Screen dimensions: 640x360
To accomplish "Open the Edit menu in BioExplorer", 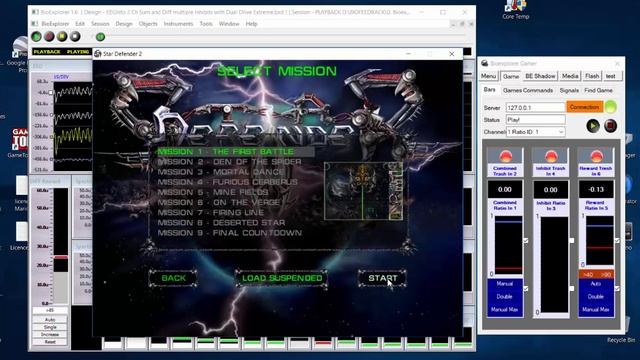I will tap(80, 24).
